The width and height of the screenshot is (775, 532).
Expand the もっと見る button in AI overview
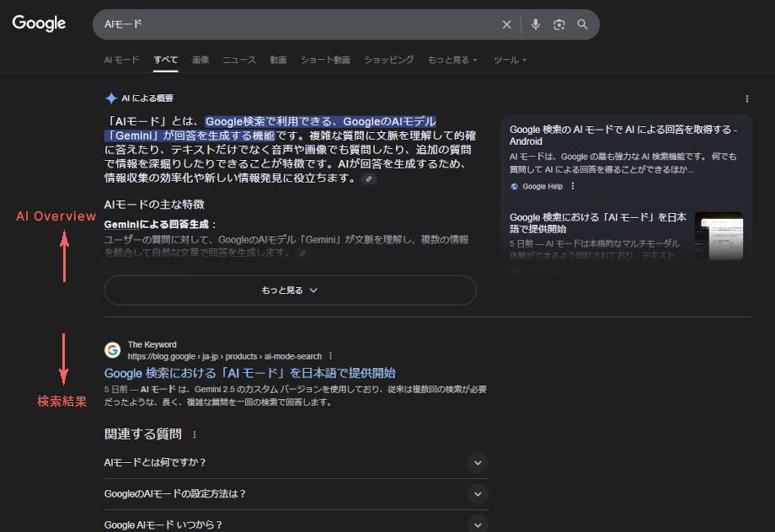(290, 290)
